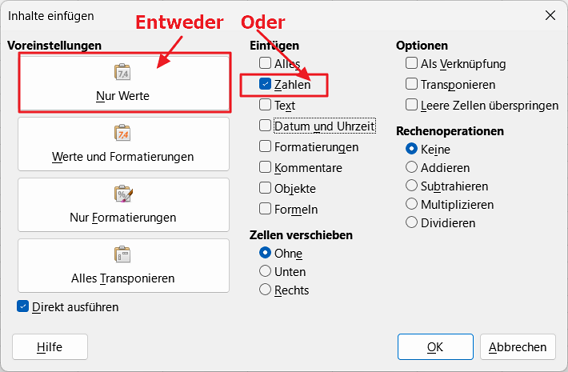Enable the Alles checkbox
The height and width of the screenshot is (372, 568).
point(265,63)
